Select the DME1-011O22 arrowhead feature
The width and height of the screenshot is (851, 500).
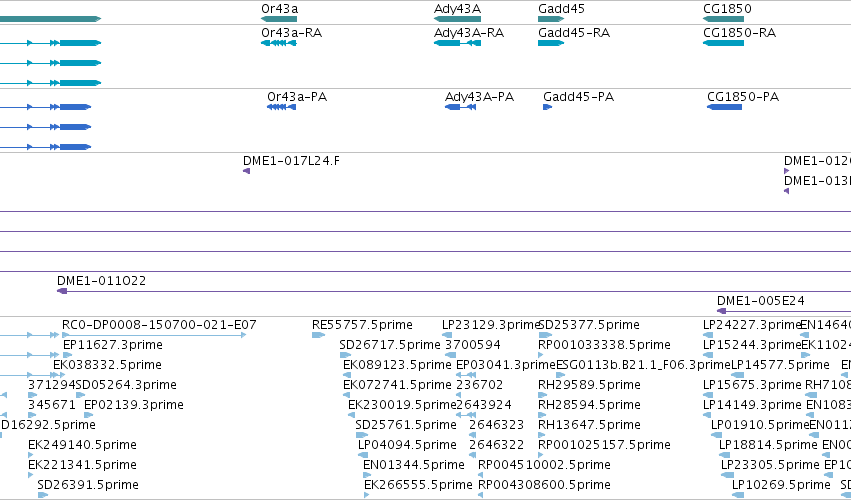[62, 291]
